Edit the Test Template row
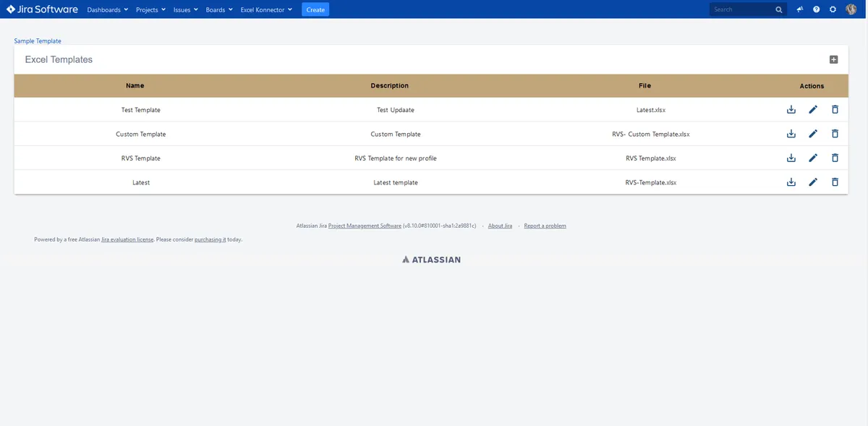 tap(813, 109)
